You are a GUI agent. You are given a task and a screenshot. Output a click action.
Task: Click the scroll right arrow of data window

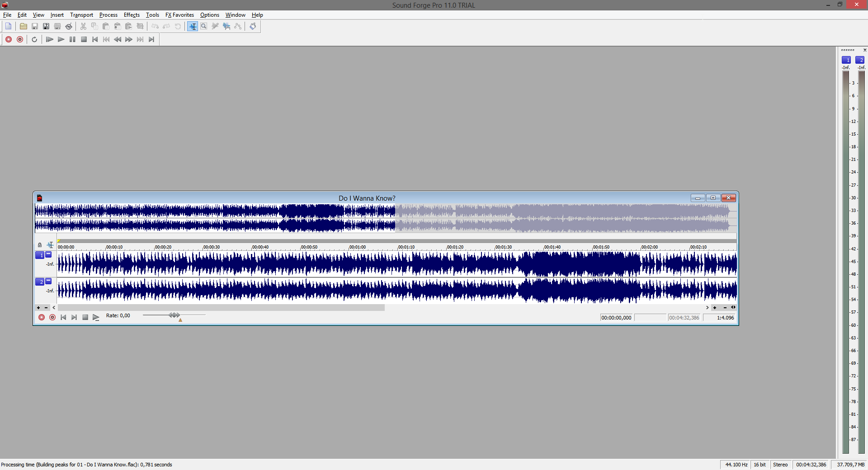coord(708,308)
